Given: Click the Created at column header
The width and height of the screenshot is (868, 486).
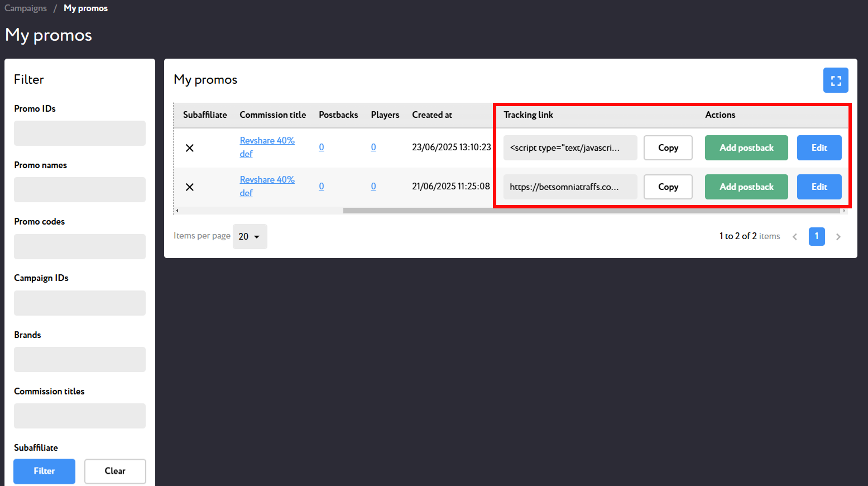Looking at the screenshot, I should (x=432, y=115).
